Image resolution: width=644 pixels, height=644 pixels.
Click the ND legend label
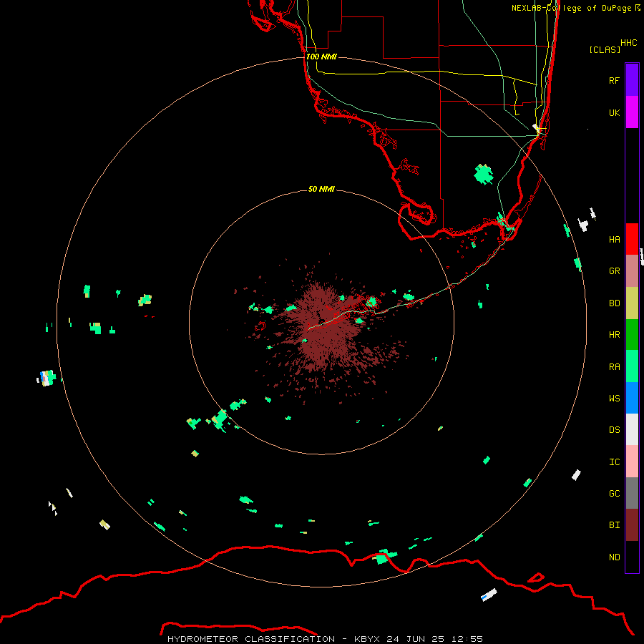(615, 557)
